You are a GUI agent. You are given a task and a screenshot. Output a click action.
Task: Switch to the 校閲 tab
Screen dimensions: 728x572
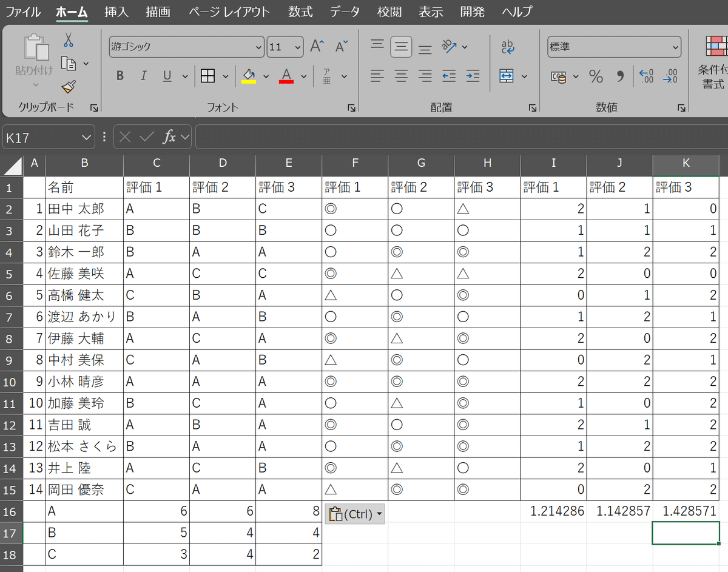(389, 12)
